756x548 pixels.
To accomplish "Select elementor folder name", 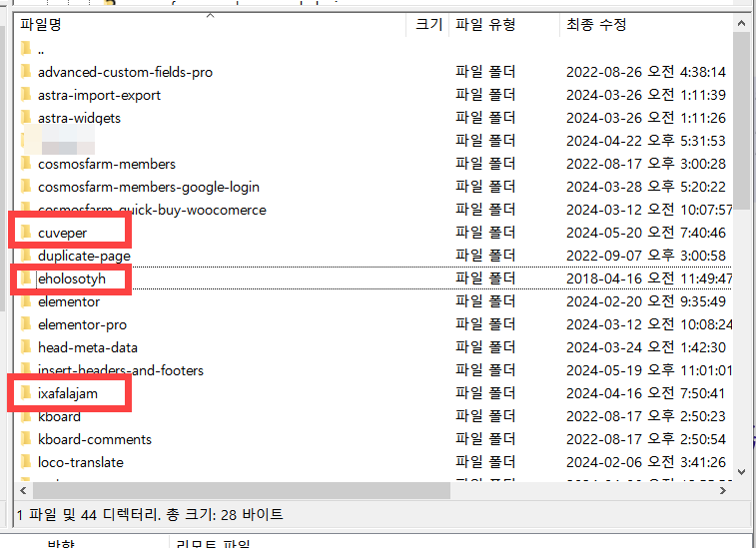I will pos(69,302).
